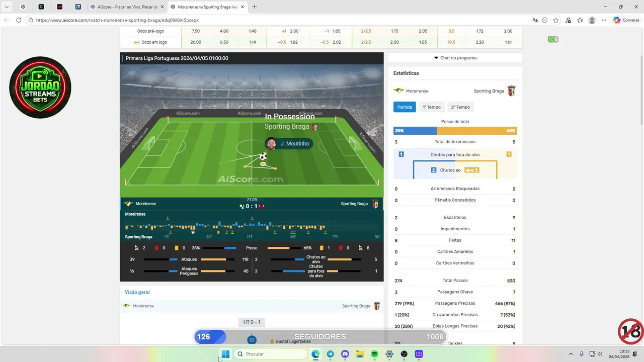Click the translate page icon in address bar

point(535,20)
